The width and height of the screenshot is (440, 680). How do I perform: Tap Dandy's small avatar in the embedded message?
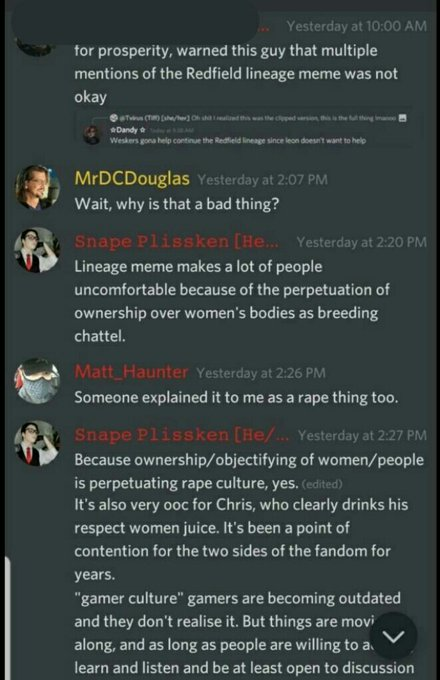tap(92, 134)
